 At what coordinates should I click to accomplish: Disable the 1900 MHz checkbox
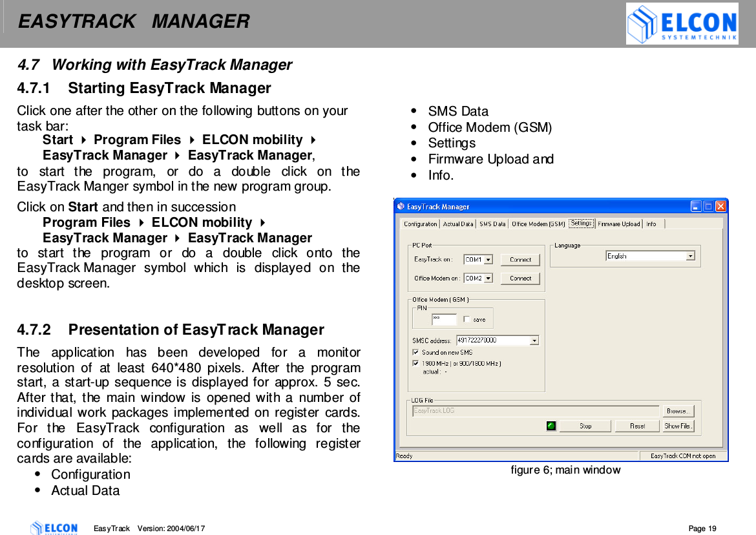415,363
